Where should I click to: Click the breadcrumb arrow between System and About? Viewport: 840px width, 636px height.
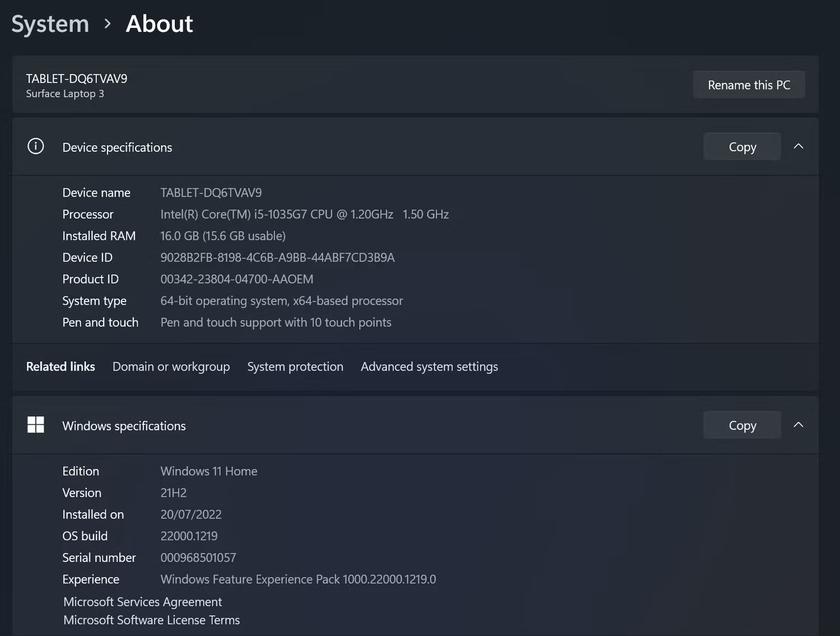tap(108, 24)
